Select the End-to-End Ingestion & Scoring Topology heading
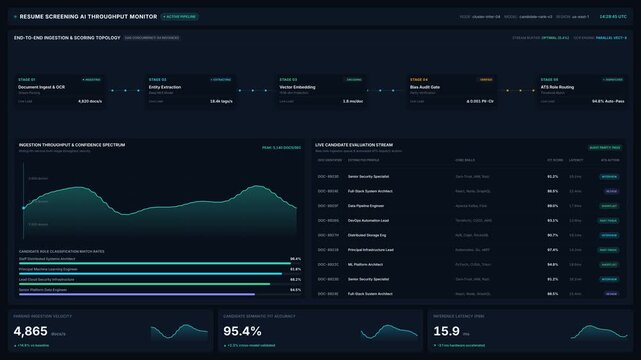Viewport: 641px width, 360px height. click(x=67, y=38)
